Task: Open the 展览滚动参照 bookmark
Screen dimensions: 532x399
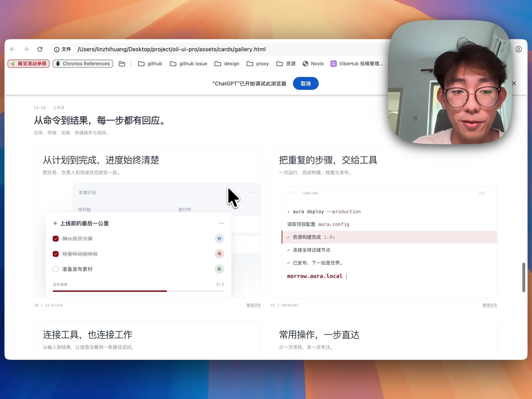Action: [29, 64]
